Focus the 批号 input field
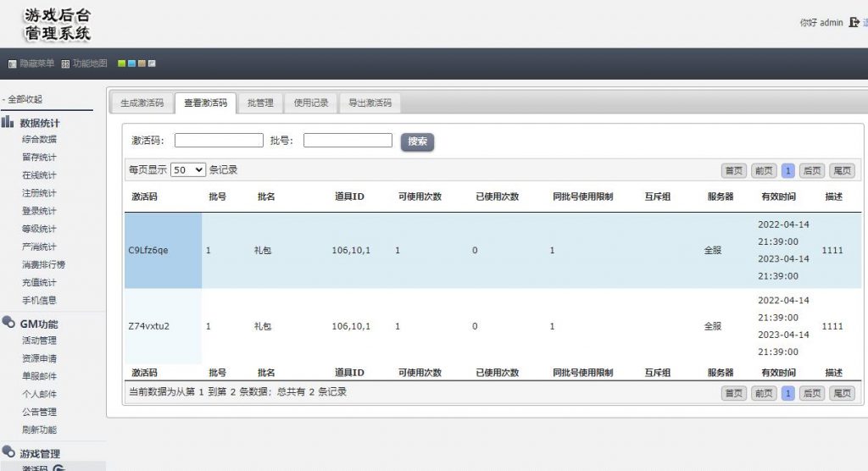868x471 pixels. point(348,141)
